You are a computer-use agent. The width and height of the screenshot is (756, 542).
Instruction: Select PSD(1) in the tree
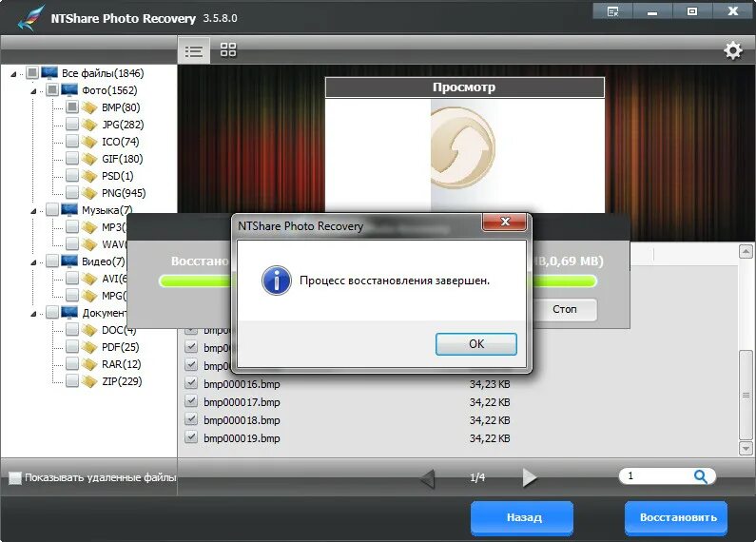118,176
